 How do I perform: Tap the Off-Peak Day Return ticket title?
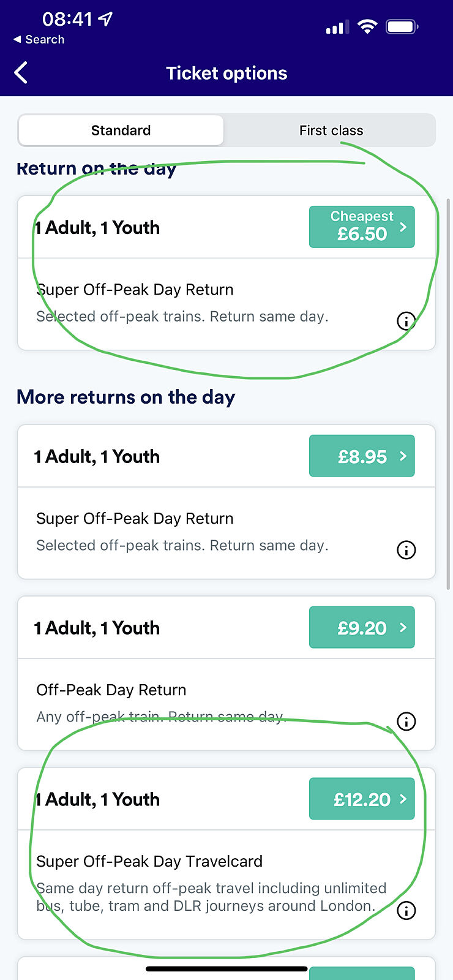click(x=111, y=690)
